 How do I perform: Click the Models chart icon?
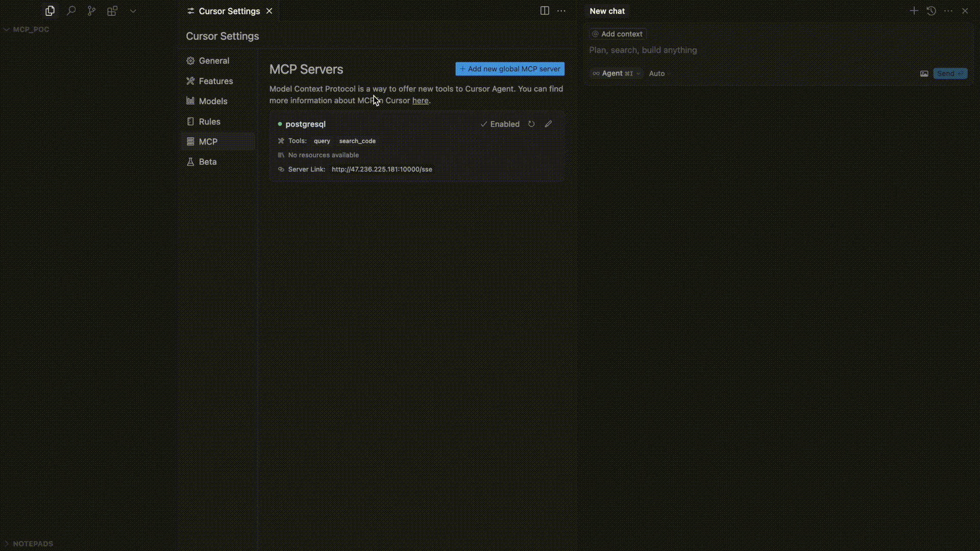[x=190, y=101]
